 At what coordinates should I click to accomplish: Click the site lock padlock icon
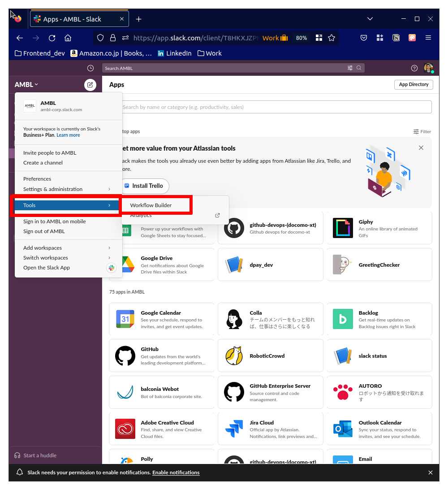pos(113,38)
